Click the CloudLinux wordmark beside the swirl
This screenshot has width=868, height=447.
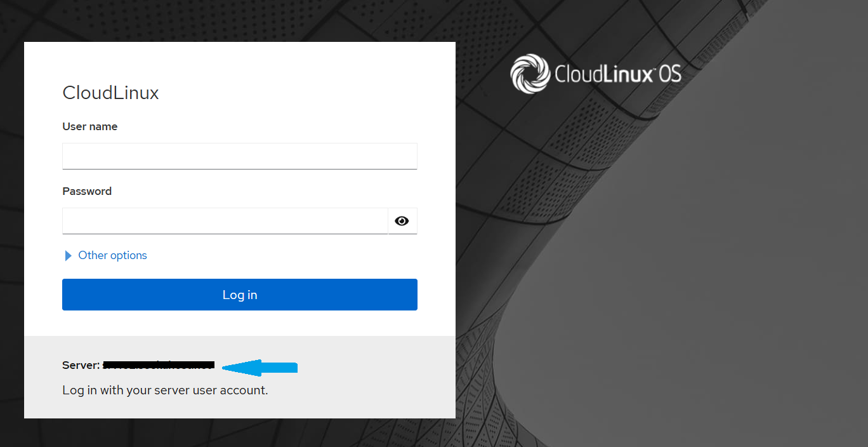coord(604,74)
